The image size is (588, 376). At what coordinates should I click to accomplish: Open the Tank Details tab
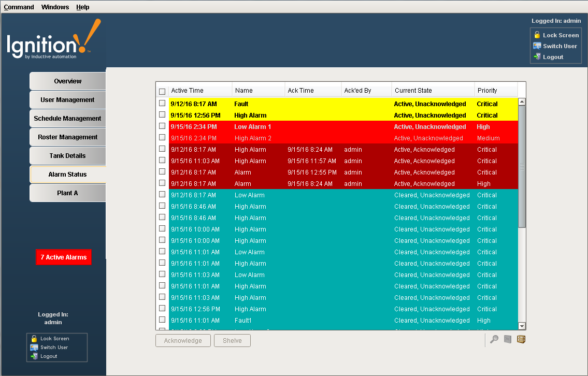pos(67,155)
